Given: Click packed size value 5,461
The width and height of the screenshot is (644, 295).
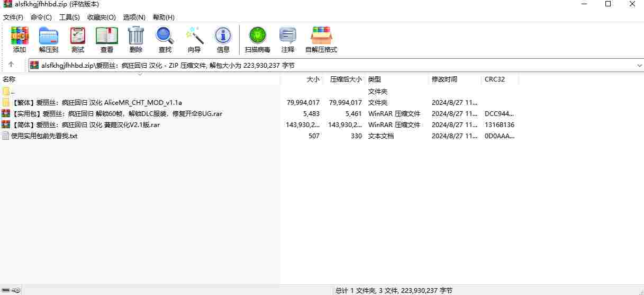Looking at the screenshot, I should pos(353,113).
